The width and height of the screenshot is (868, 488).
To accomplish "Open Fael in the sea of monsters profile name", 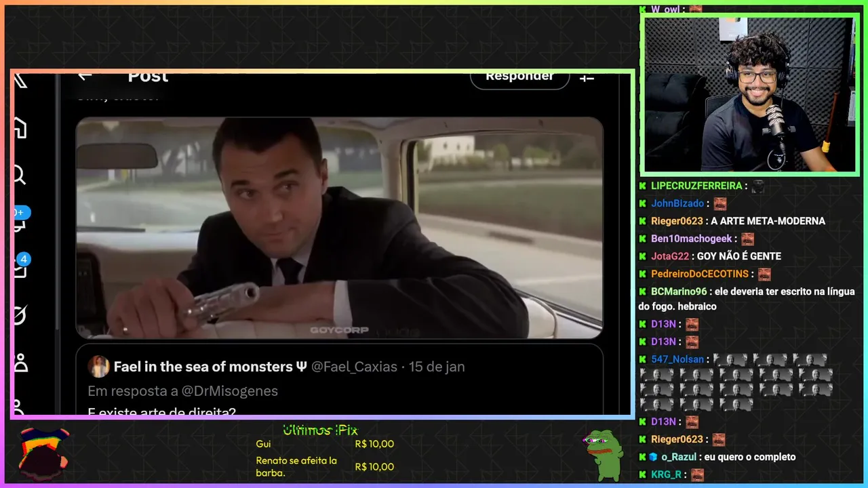I will point(211,367).
